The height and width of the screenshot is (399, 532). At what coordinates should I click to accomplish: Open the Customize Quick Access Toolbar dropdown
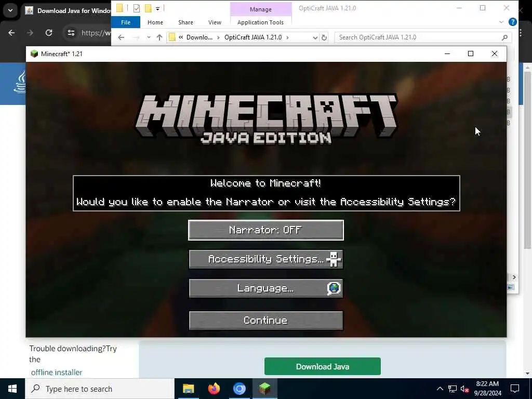(158, 8)
